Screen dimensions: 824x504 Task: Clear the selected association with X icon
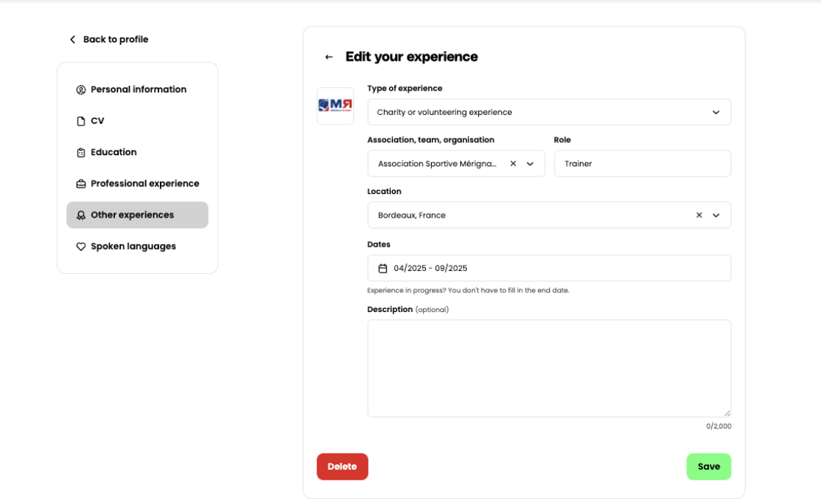point(513,164)
